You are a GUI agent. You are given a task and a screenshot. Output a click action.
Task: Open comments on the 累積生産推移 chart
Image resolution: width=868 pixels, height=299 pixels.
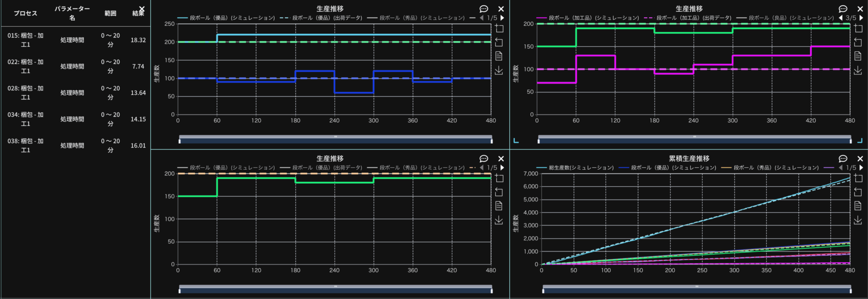(x=843, y=158)
